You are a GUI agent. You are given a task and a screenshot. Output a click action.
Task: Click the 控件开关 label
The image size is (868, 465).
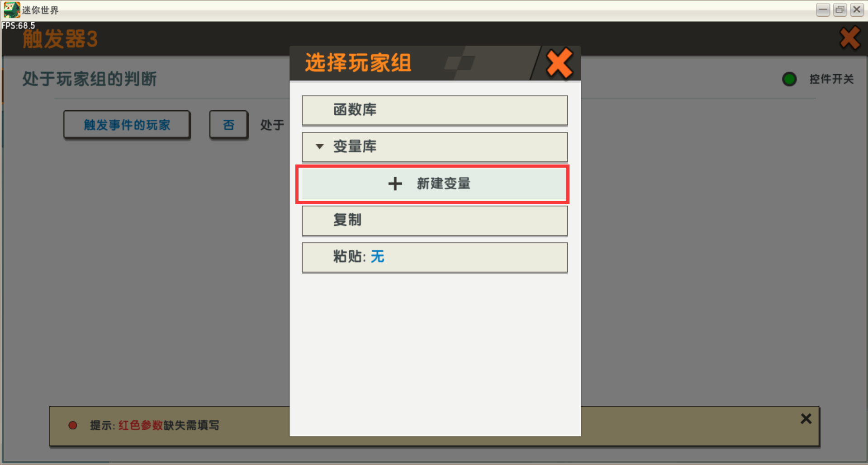click(831, 79)
